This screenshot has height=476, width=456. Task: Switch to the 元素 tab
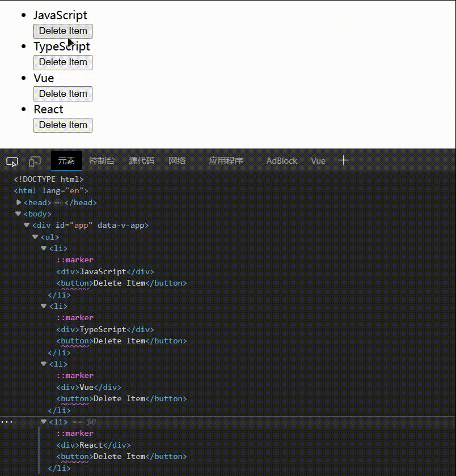point(66,160)
